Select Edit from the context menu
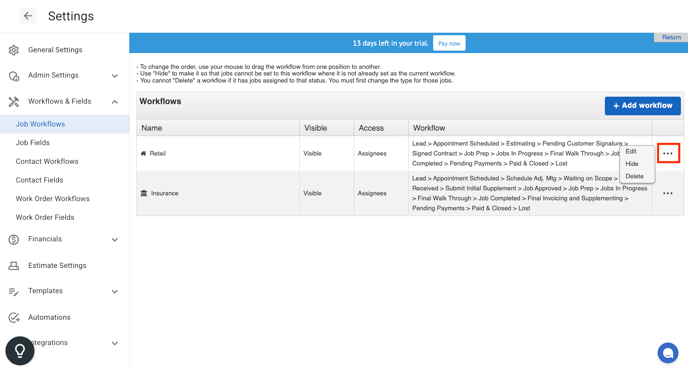 (631, 151)
